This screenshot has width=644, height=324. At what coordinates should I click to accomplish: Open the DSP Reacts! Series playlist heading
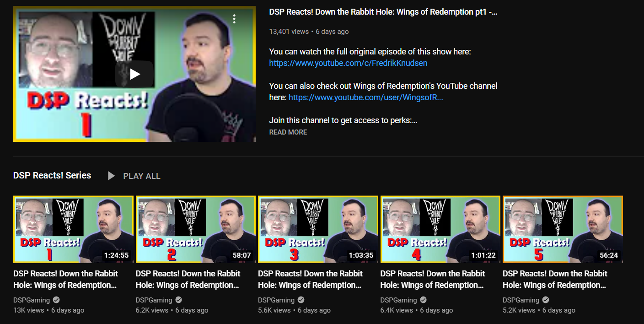click(x=52, y=175)
